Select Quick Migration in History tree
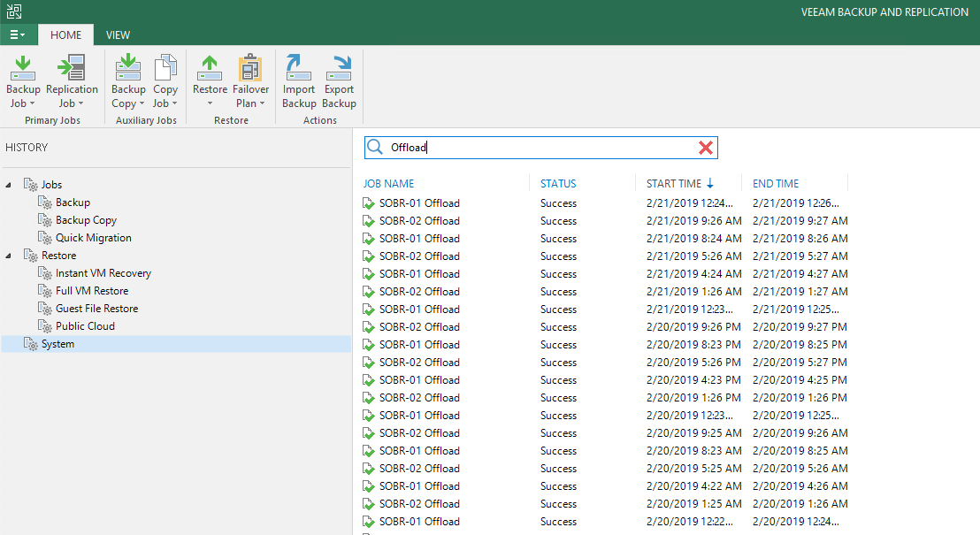980x535 pixels. click(x=94, y=238)
